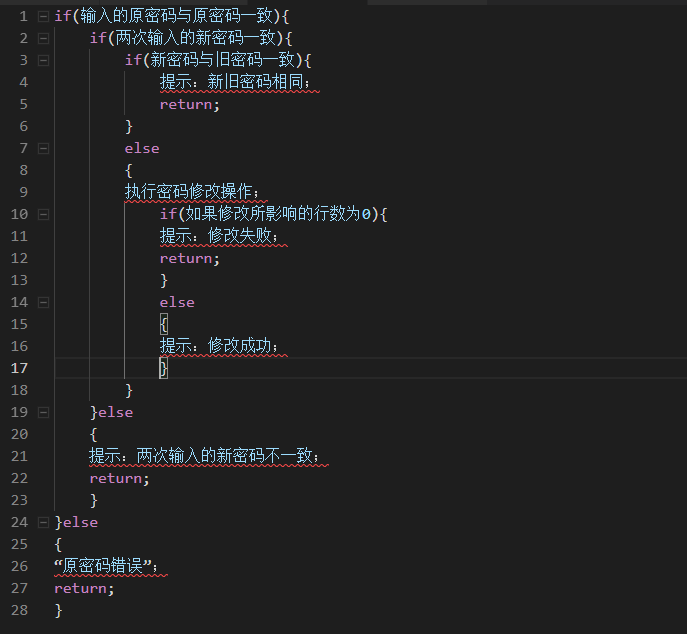Click return statement on line 27

pyautogui.click(x=84, y=588)
